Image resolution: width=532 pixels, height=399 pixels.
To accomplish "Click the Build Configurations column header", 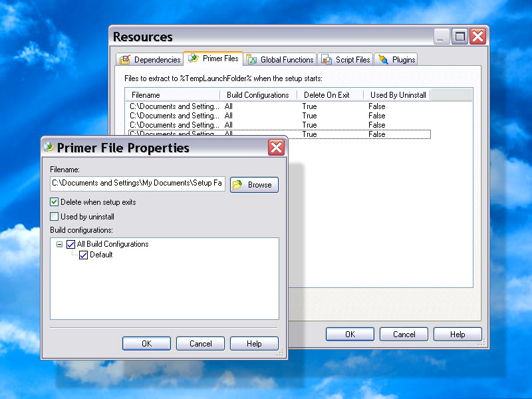I will 258,95.
